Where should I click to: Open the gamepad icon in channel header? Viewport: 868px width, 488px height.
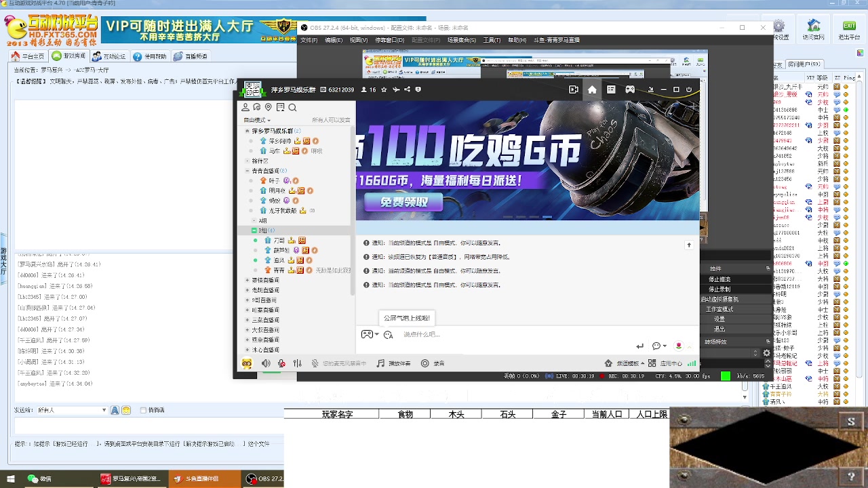click(630, 89)
